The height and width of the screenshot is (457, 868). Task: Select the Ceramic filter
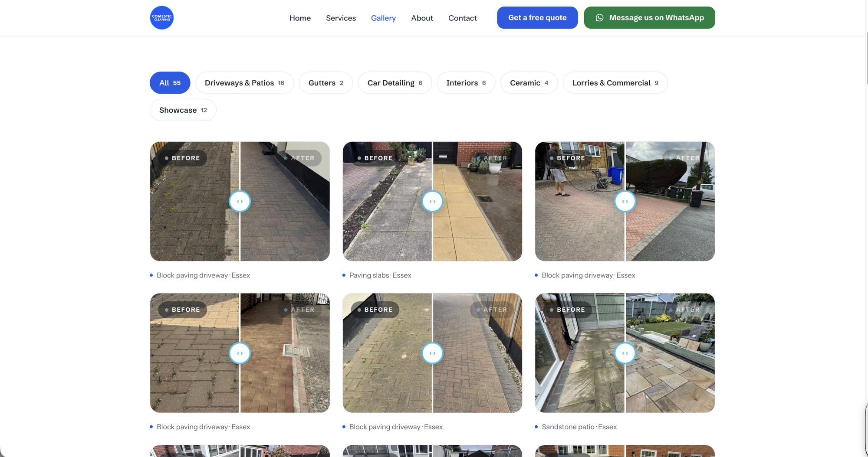click(529, 83)
